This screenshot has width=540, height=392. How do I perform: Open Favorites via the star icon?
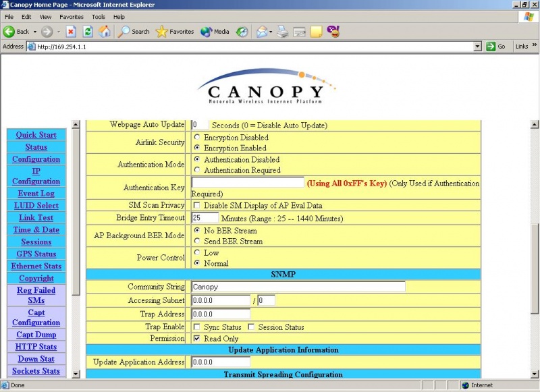tap(162, 31)
